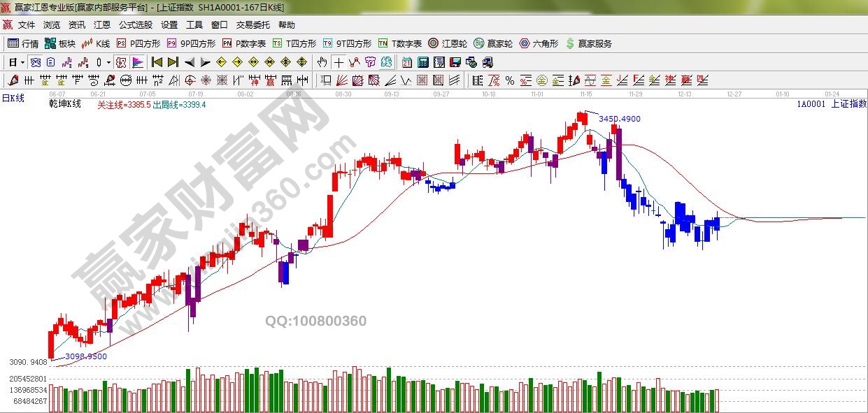Click the 行情 market quotes button
The width and height of the screenshot is (868, 413).
23,43
